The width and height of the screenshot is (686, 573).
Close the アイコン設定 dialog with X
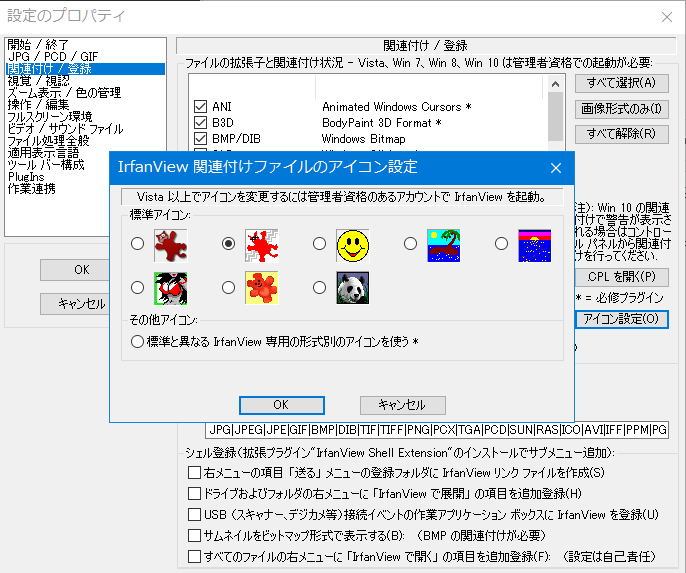tap(556, 168)
